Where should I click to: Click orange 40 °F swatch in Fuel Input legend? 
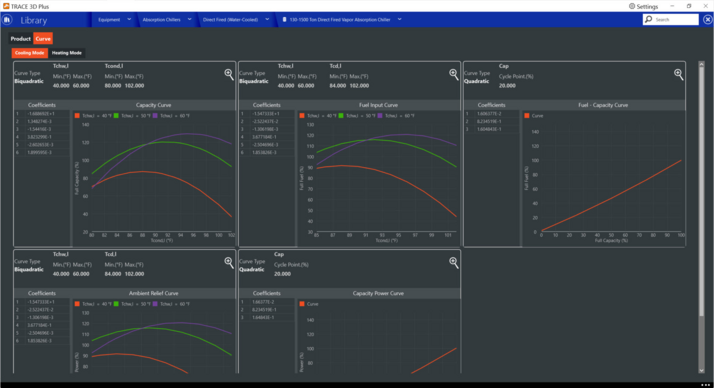(x=302, y=116)
